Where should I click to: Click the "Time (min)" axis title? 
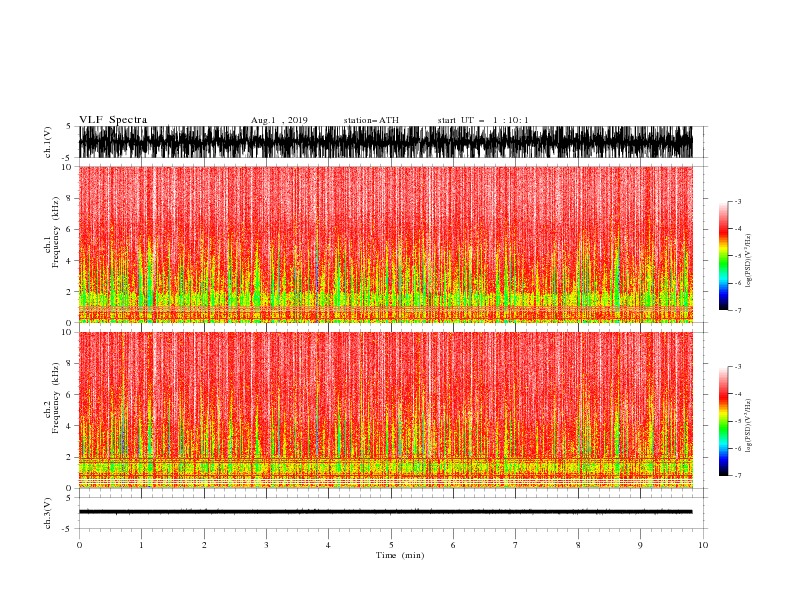[400, 555]
